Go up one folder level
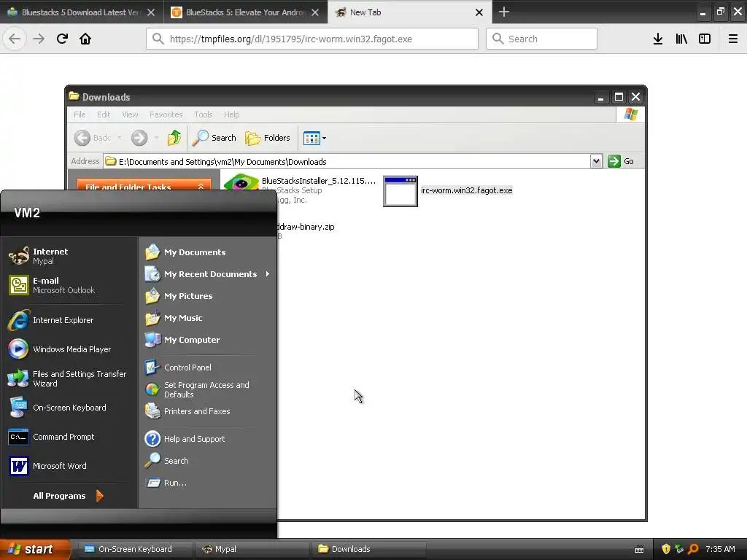747x560 pixels. [174, 138]
